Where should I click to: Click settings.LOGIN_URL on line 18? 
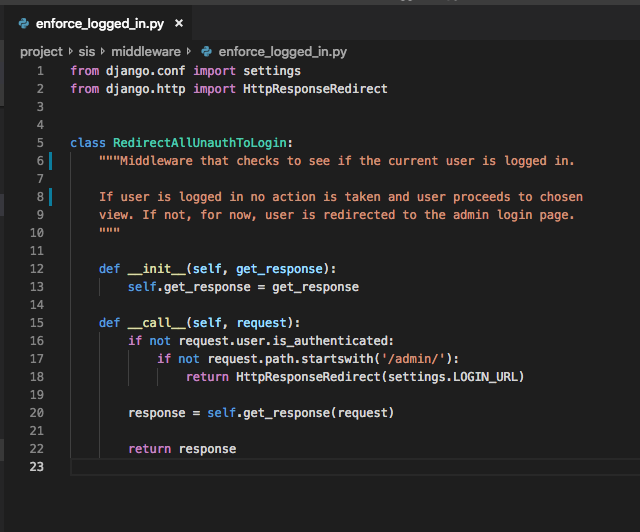(x=452, y=377)
